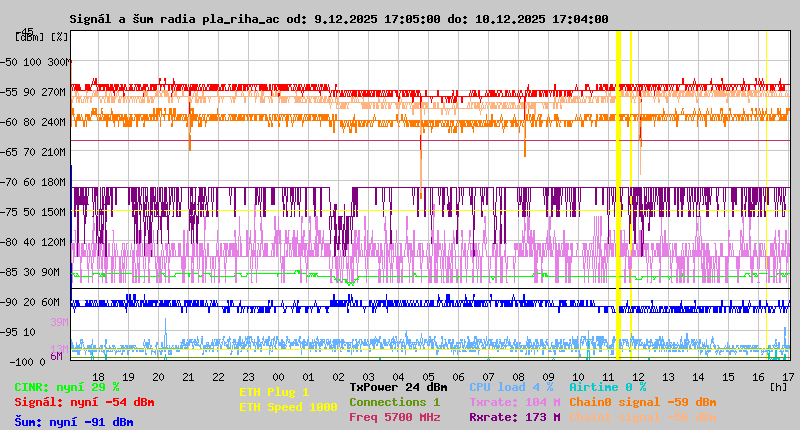The width and height of the screenshot is (800, 430).
Task: Click the [dBm] axis unit label
Action: tap(31, 37)
